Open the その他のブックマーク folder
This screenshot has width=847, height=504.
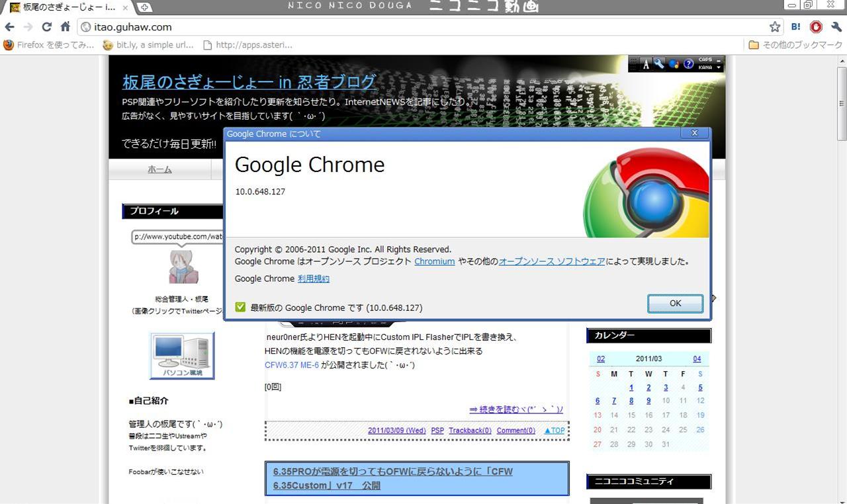pyautogui.click(x=795, y=45)
